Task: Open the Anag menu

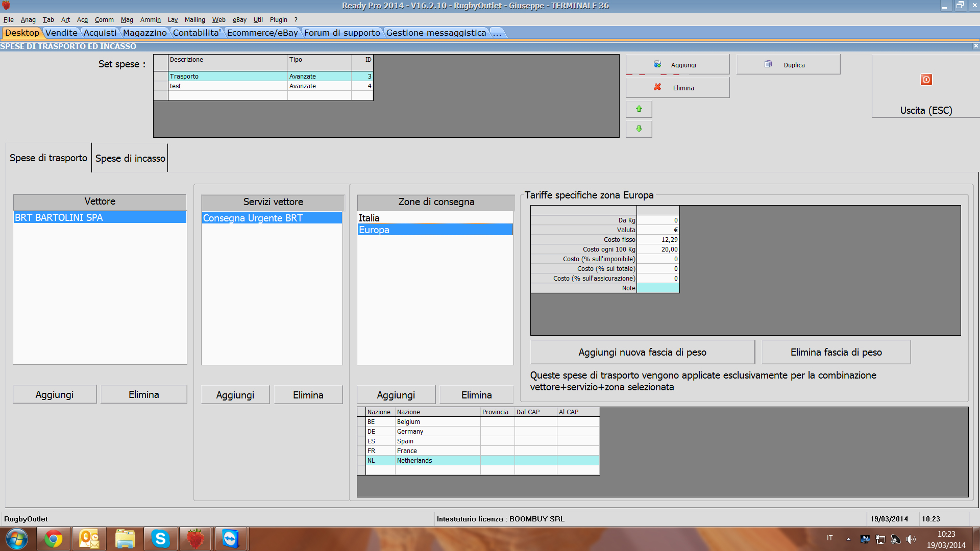Action: (28, 20)
